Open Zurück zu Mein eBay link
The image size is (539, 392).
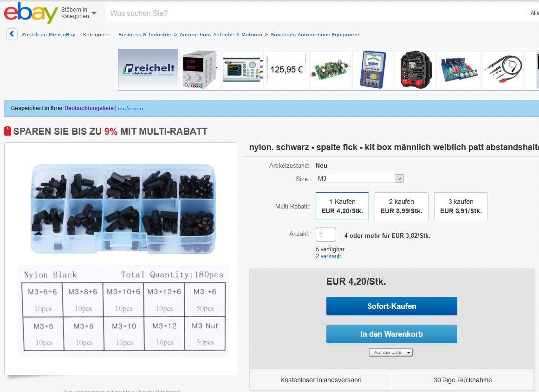[x=48, y=34]
